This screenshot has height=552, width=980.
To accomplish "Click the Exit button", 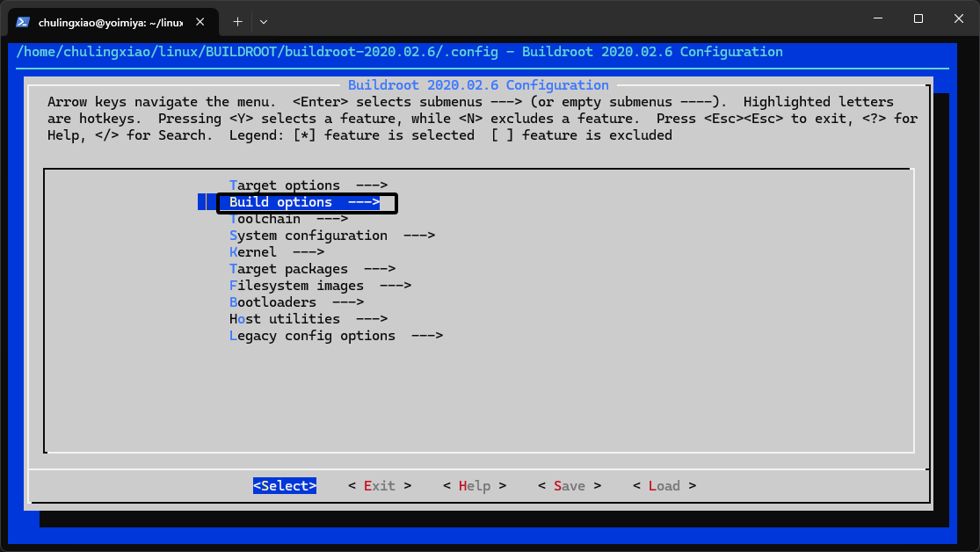I will coord(380,486).
